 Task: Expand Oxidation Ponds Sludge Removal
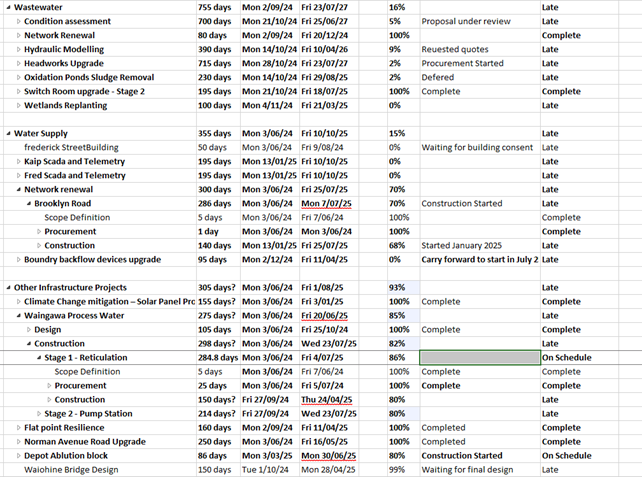[x=18, y=77]
